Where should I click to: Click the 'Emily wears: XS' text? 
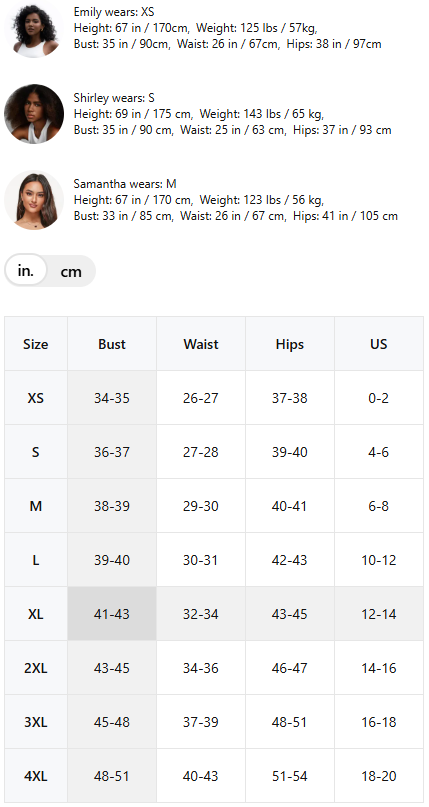tap(114, 12)
